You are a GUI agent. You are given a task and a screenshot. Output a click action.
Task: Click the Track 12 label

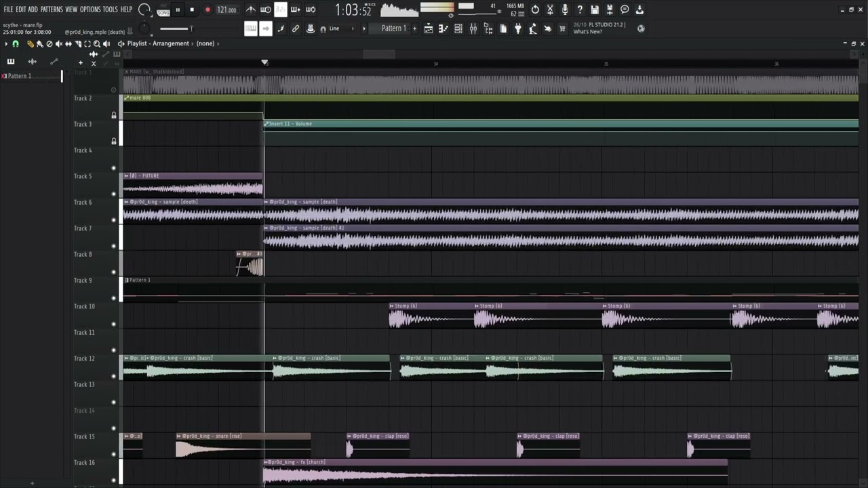click(84, 359)
